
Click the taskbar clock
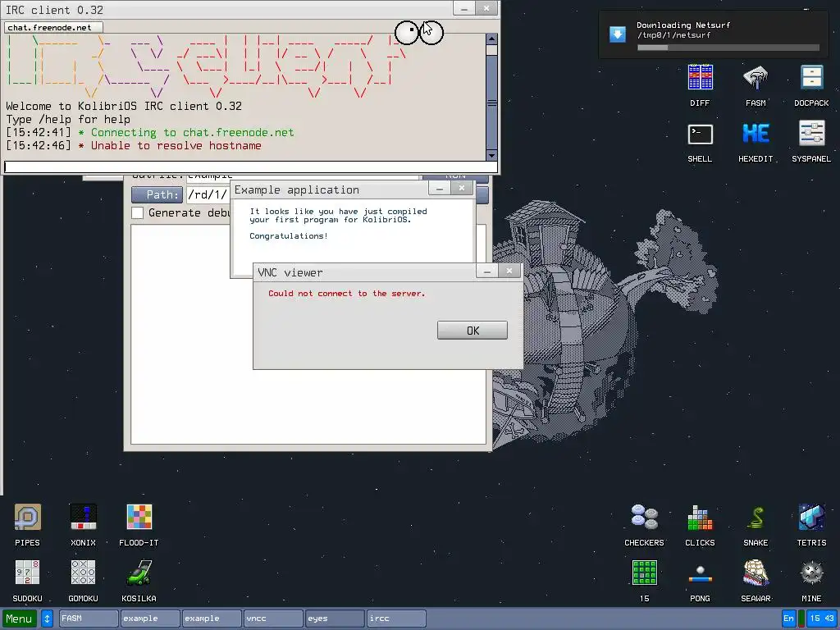coord(822,619)
